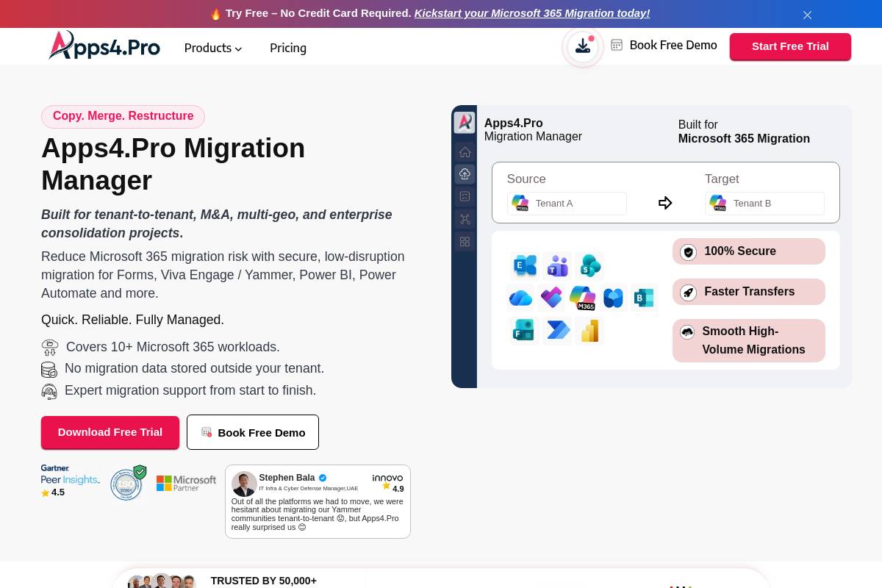The height and width of the screenshot is (588, 882).
Task: Click Stephen Bala's profile photo
Action: click(244, 484)
